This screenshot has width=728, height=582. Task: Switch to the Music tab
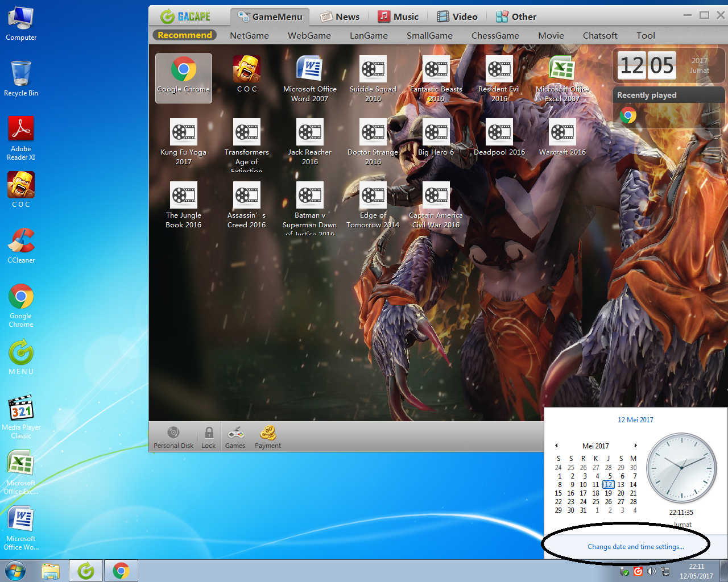pyautogui.click(x=399, y=16)
